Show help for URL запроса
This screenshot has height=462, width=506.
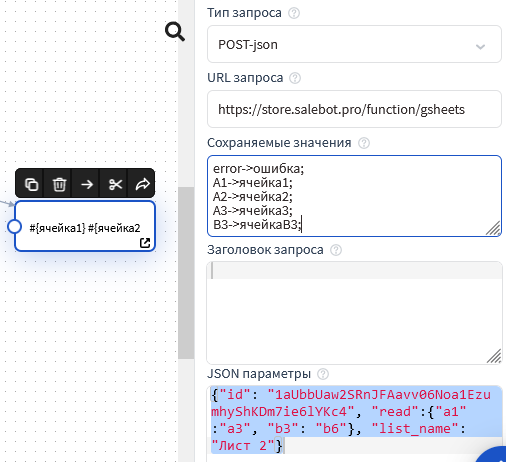coord(295,78)
